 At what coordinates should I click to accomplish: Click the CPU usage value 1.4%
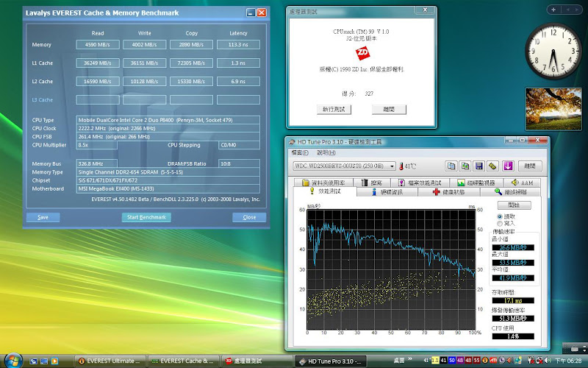tap(512, 336)
